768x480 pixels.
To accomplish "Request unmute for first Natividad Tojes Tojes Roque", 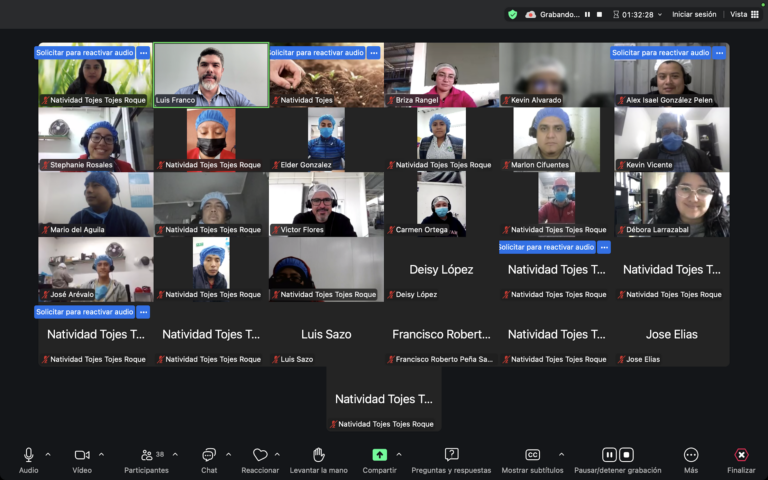I will (85, 53).
